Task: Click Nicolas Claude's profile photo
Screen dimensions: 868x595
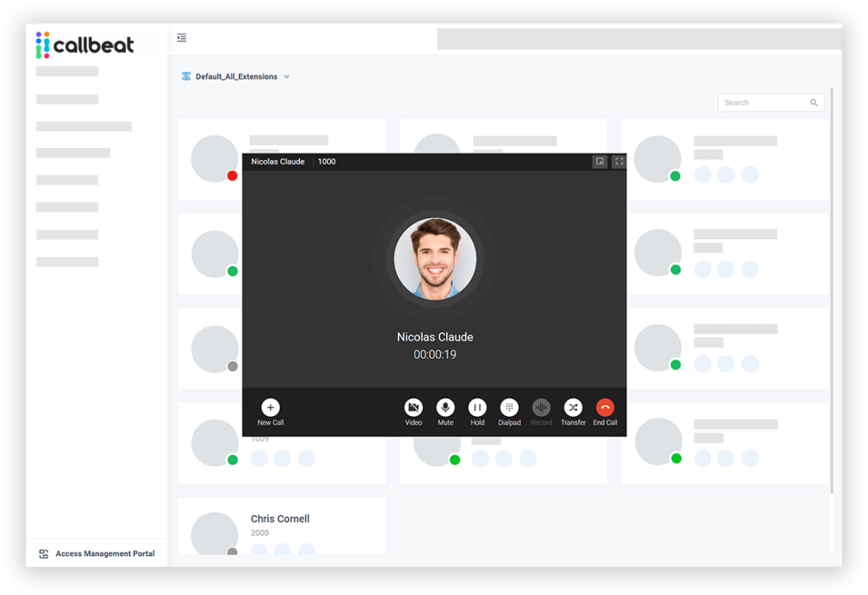Action: pos(435,259)
